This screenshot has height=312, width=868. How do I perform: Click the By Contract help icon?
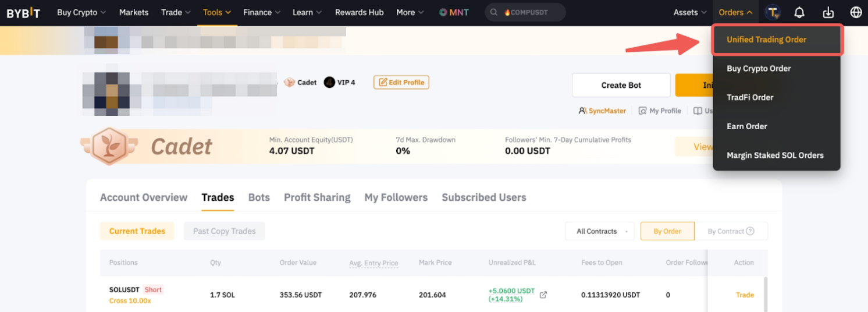point(750,231)
